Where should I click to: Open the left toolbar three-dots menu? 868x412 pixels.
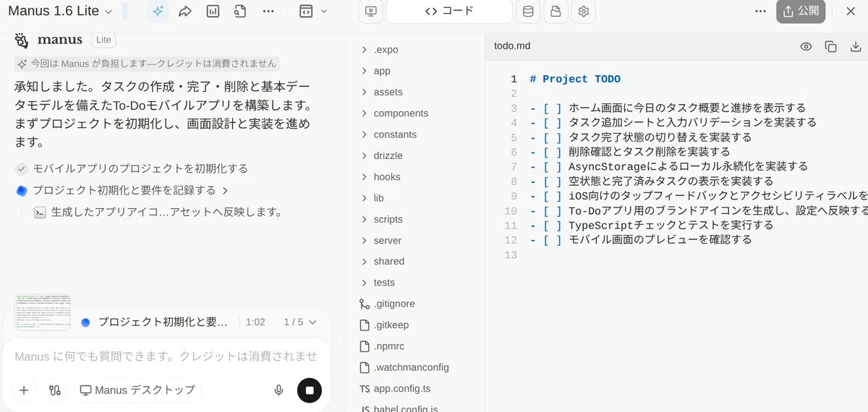tap(268, 12)
